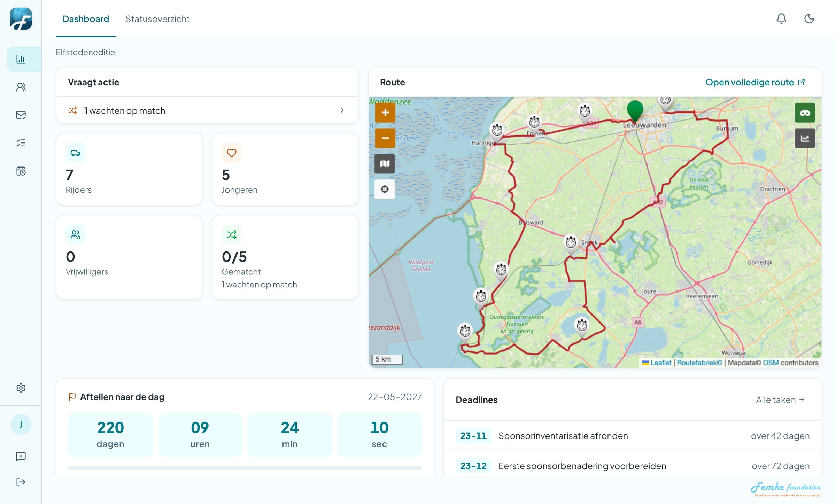Open the Jongeren card showing 5

click(x=285, y=169)
